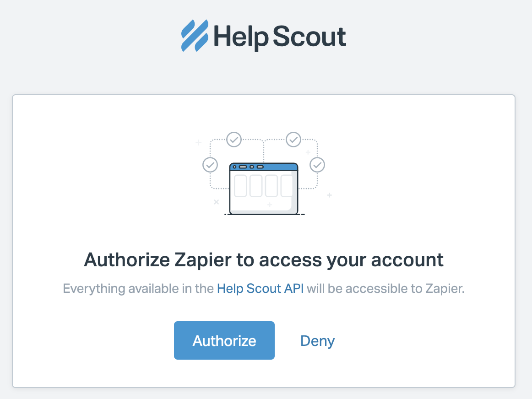Click the small x mark below the illustration's left side
Screen dimensions: 532x399
pyautogui.click(x=217, y=202)
